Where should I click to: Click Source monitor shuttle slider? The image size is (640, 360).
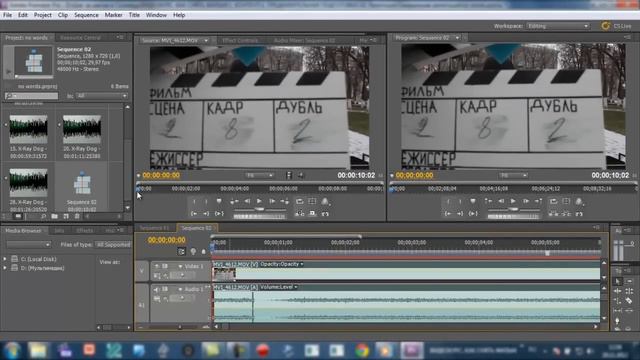pyautogui.click(x=260, y=209)
